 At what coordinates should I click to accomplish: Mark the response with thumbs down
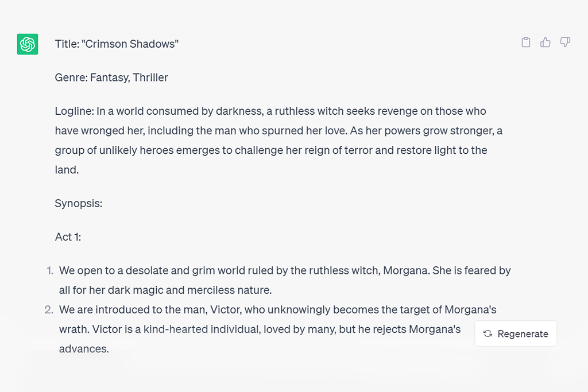pyautogui.click(x=565, y=42)
